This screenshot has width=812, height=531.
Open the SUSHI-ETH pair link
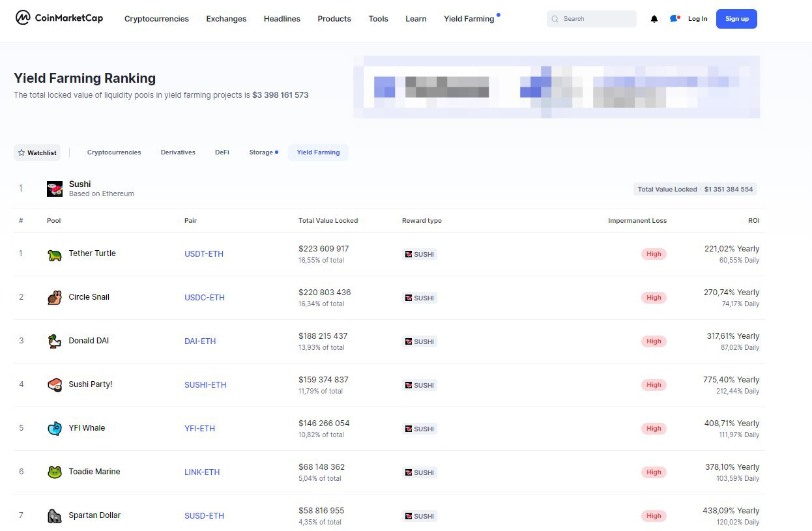point(205,385)
